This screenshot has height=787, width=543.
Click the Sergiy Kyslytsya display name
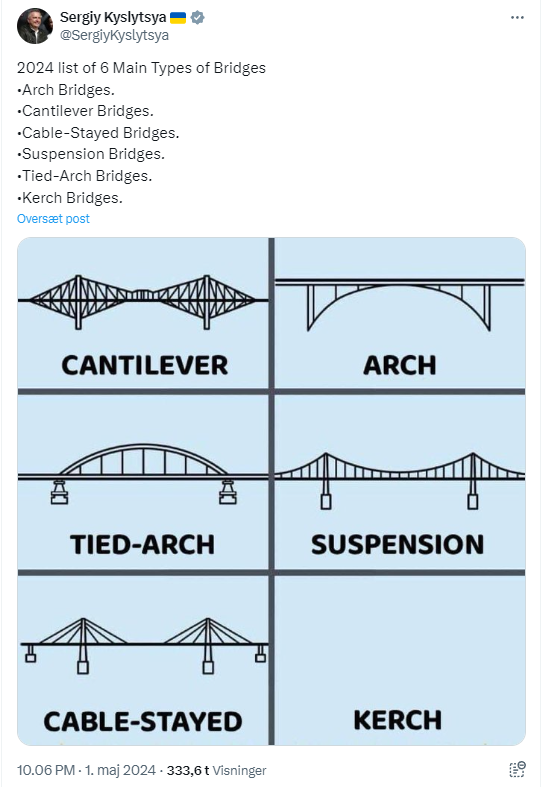[x=113, y=18]
